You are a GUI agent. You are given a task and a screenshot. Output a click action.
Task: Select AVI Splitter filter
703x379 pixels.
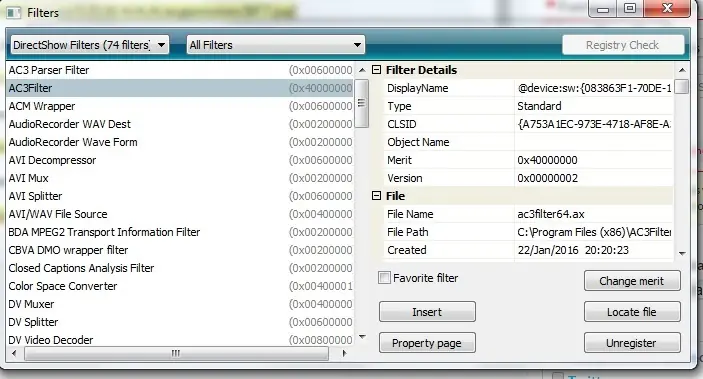point(180,196)
